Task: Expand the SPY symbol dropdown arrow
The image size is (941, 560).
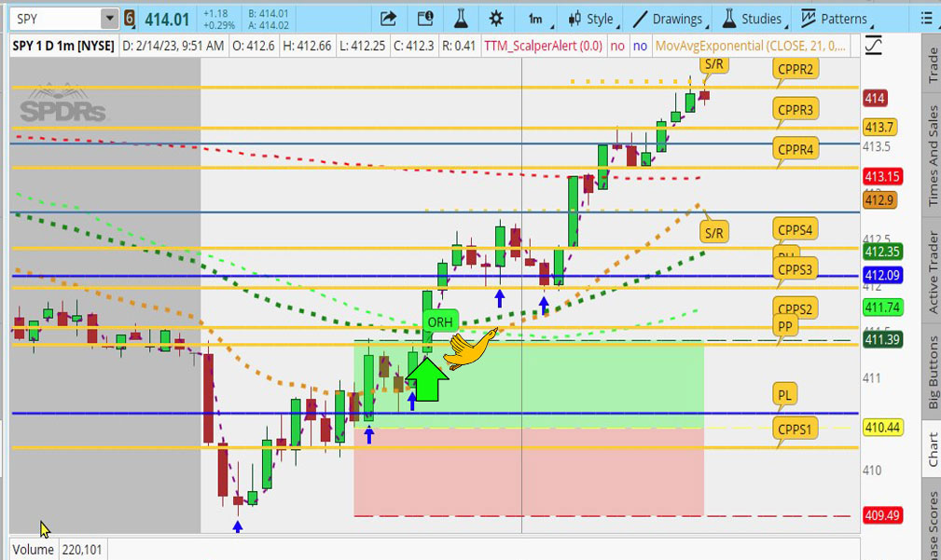Action: 109,20
